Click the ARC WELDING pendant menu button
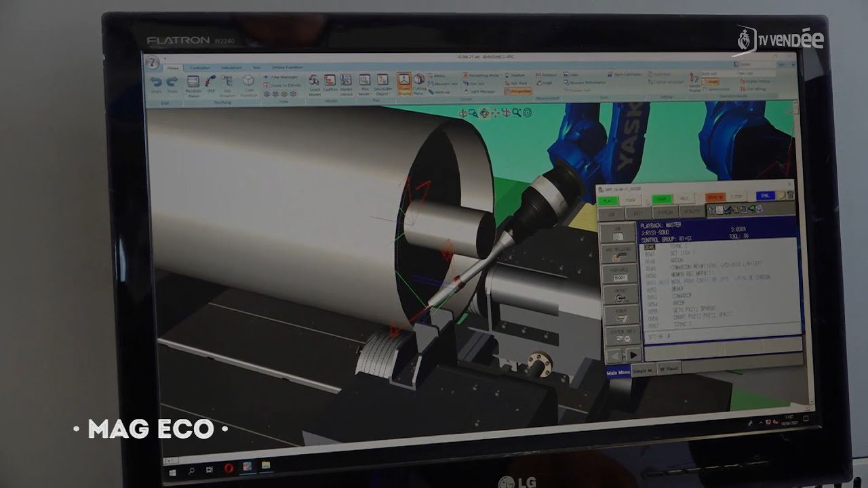This screenshot has height=488, width=868. pos(620,253)
